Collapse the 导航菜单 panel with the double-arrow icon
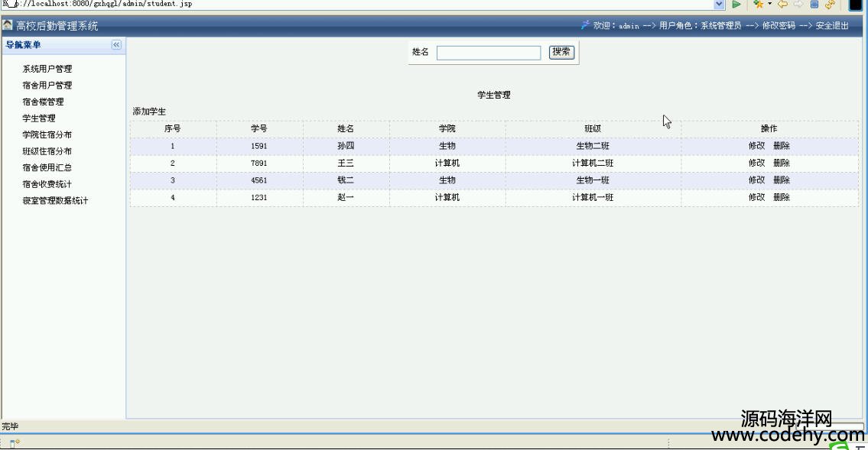Image resolution: width=868 pixels, height=450 pixels. [116, 45]
